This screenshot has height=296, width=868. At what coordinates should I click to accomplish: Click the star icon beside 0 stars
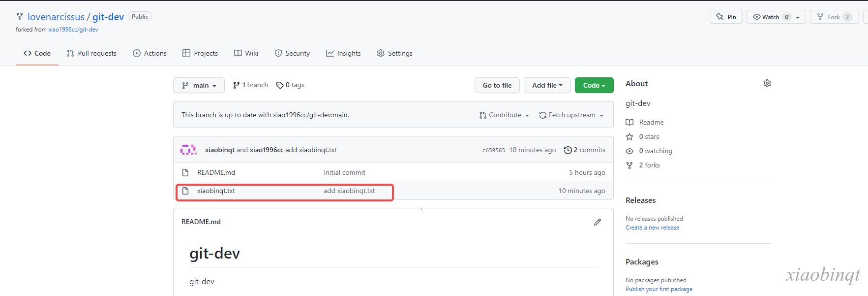(x=629, y=136)
